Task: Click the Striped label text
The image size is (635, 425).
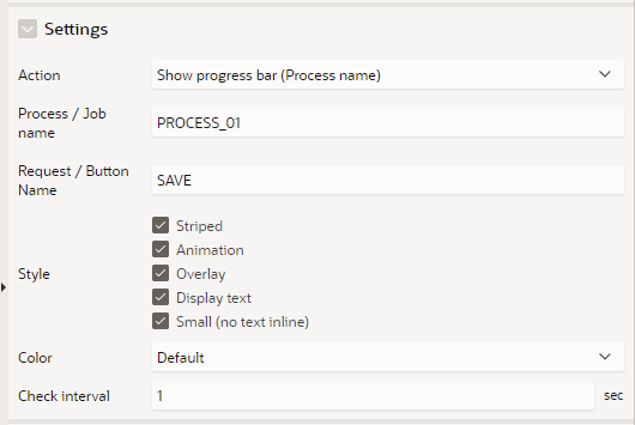Action: coord(199,226)
